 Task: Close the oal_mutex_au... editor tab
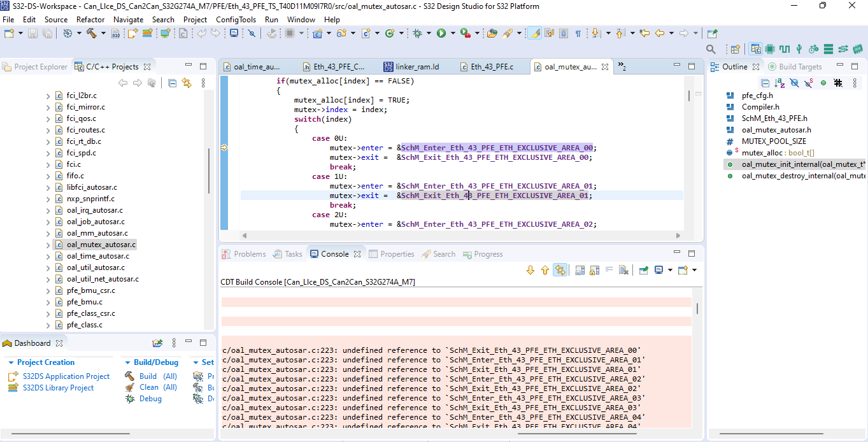(x=604, y=66)
